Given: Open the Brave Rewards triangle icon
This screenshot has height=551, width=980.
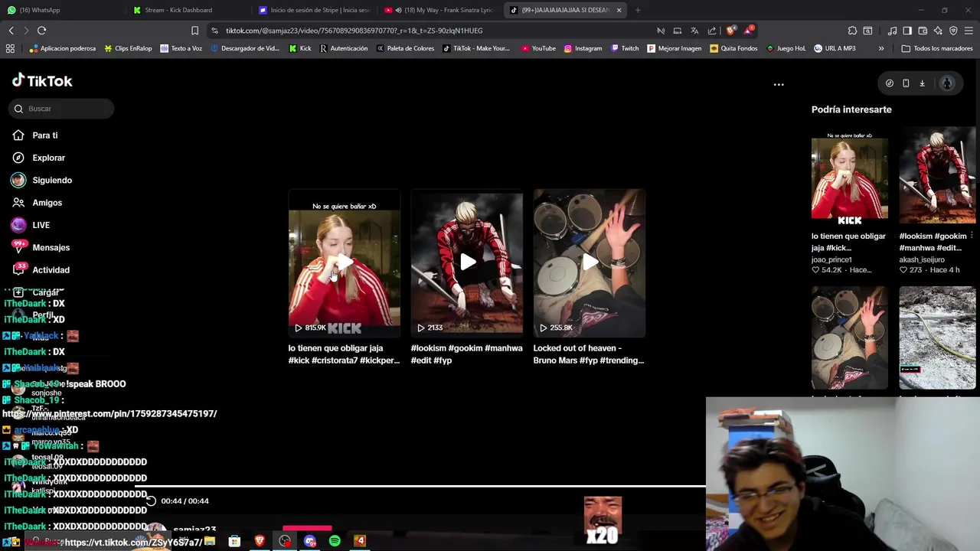Looking at the screenshot, I should [x=748, y=31].
